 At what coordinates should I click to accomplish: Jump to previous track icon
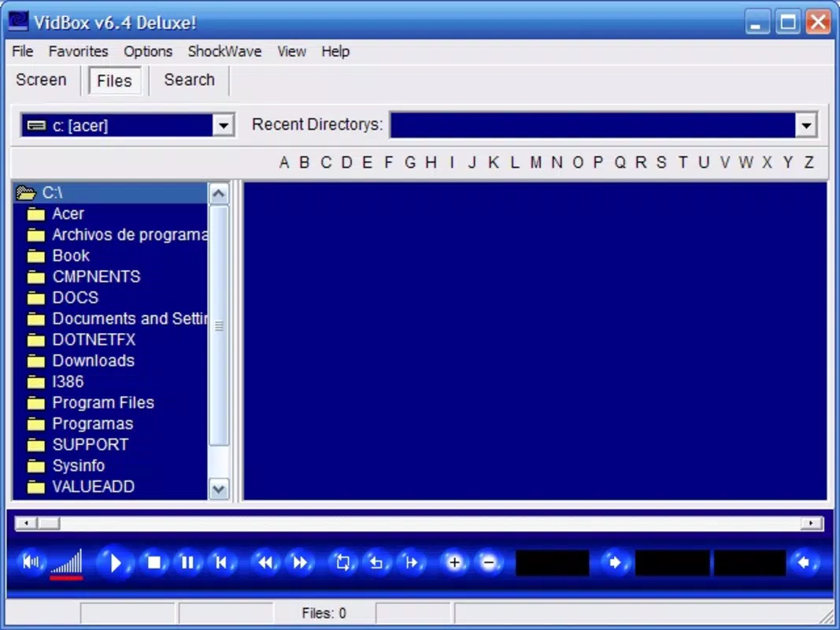click(x=221, y=562)
